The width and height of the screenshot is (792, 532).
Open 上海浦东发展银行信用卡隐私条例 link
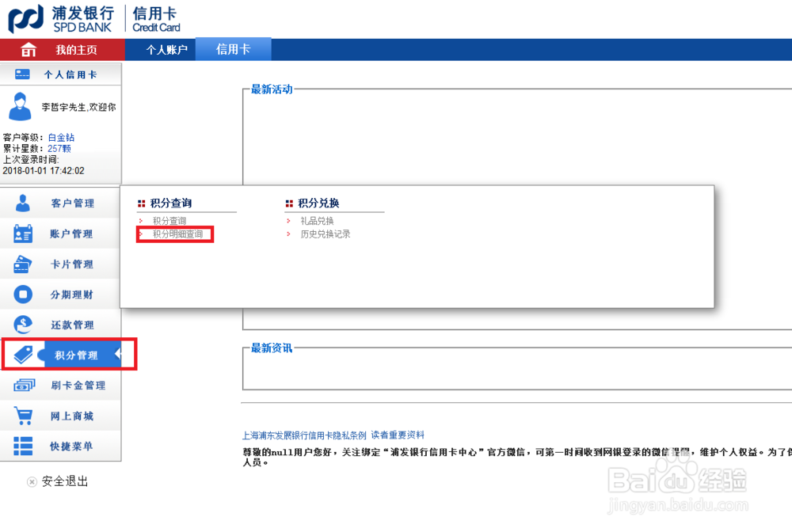pyautogui.click(x=304, y=435)
